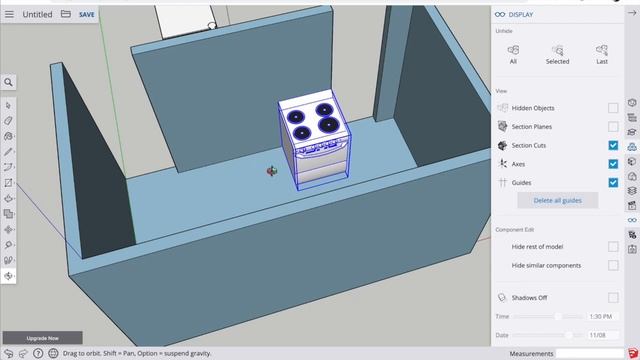Unhide Last hidden object

pos(602,54)
